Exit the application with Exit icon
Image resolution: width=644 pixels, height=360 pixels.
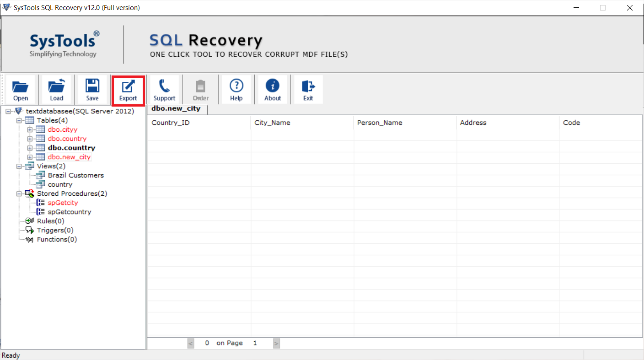click(x=308, y=90)
